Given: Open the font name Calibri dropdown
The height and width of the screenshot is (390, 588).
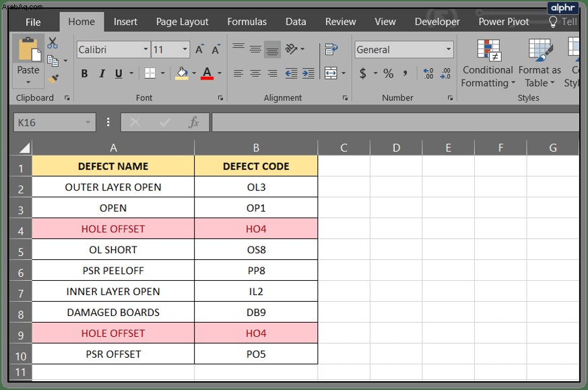Looking at the screenshot, I should tap(145, 49).
